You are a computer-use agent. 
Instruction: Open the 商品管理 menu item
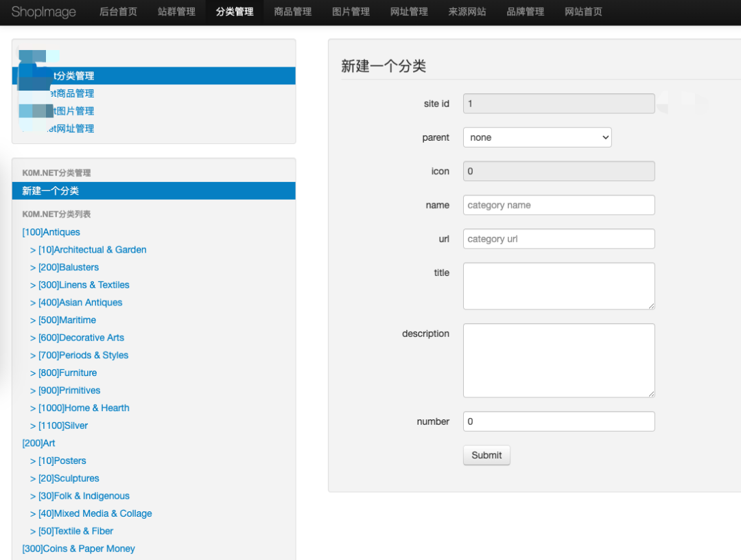tap(293, 12)
